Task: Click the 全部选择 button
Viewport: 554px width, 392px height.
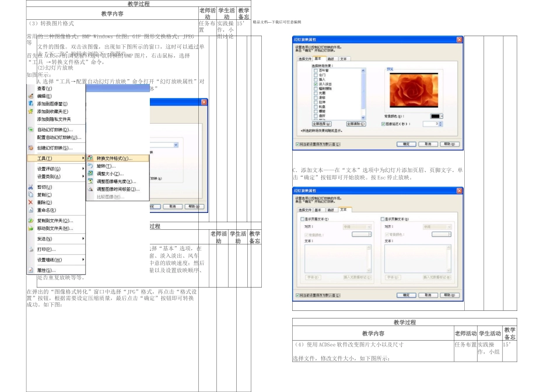Action: pyautogui.click(x=321, y=124)
